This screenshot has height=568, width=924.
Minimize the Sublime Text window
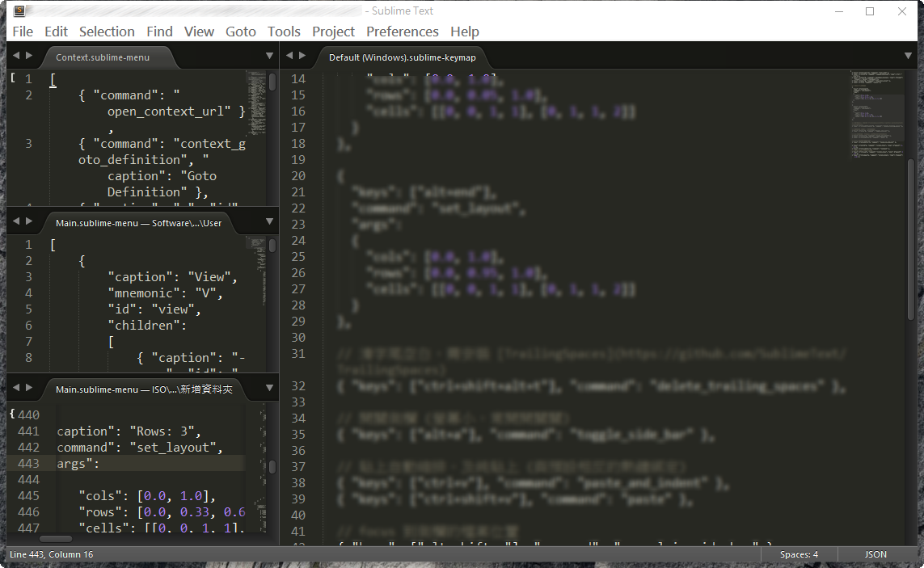(839, 11)
